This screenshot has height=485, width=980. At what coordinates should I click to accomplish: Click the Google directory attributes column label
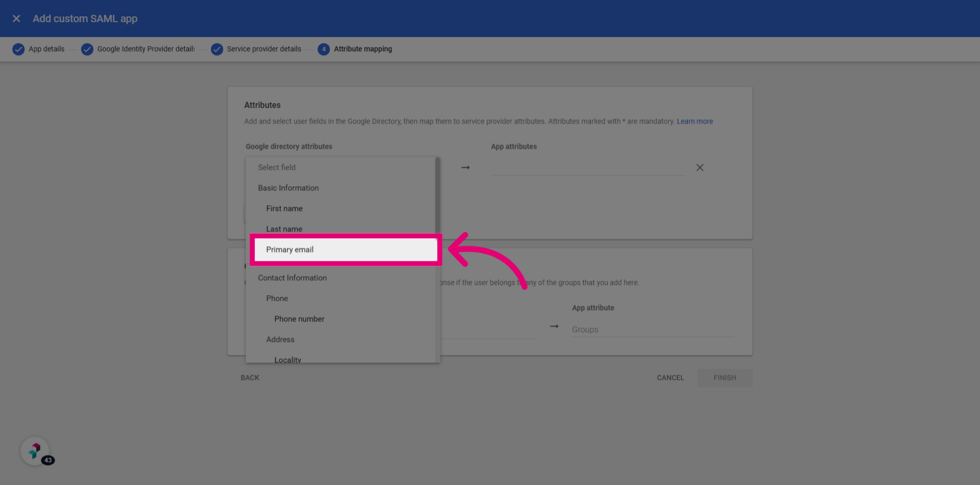point(289,147)
